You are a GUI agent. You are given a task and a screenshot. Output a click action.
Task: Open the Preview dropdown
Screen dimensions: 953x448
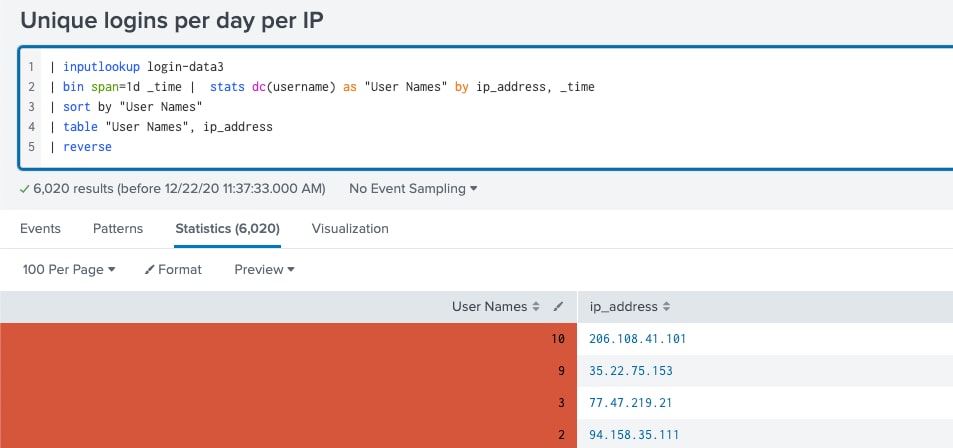tap(264, 269)
